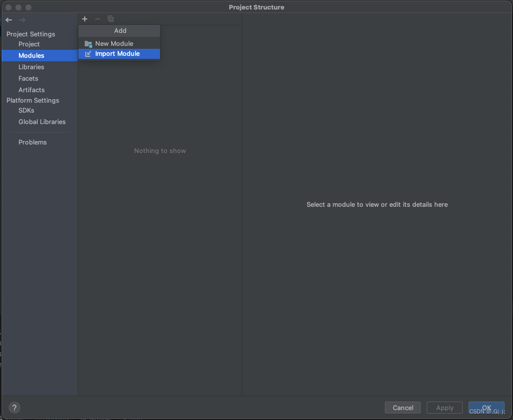This screenshot has width=513, height=420.
Task: Close the Project Structure window
Action: coord(8,7)
